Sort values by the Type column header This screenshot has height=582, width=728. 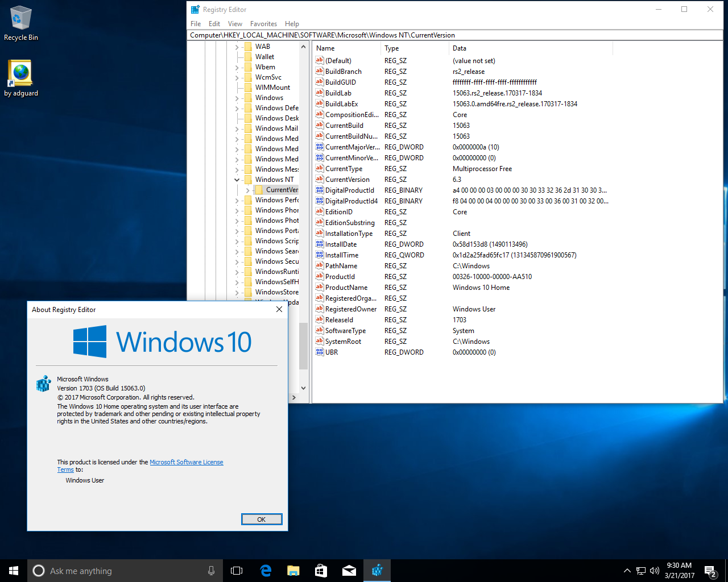coord(415,48)
